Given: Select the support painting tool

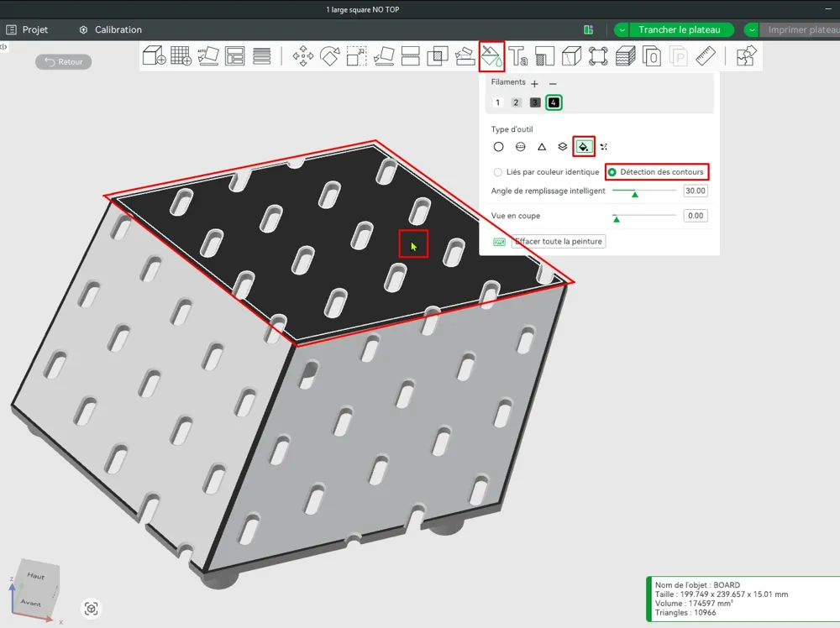Looking at the screenshot, I should point(465,55).
